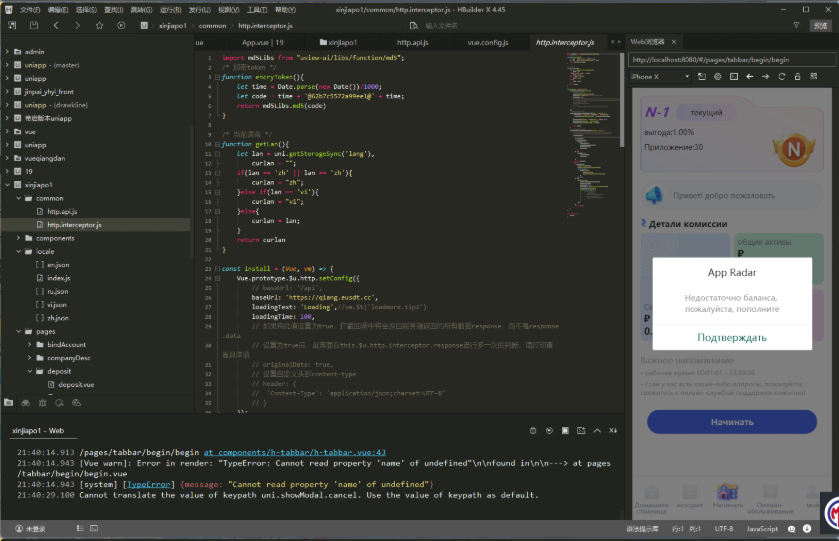839x541 pixels.
Task: Close the Web browser tab
Action: (x=674, y=42)
